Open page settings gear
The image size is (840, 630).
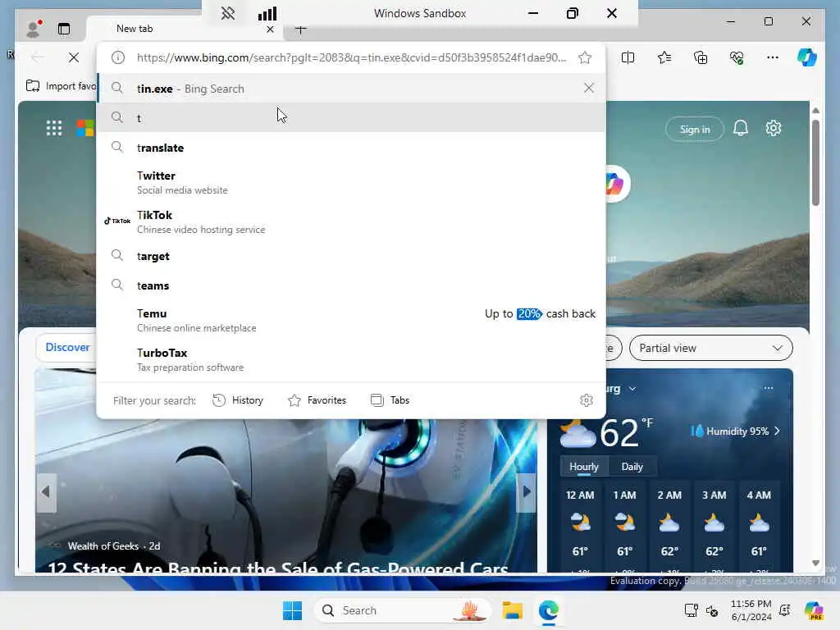(x=773, y=128)
